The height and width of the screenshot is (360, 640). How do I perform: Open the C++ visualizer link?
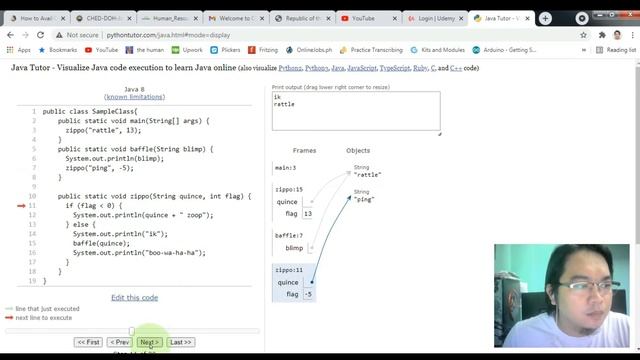click(x=456, y=68)
